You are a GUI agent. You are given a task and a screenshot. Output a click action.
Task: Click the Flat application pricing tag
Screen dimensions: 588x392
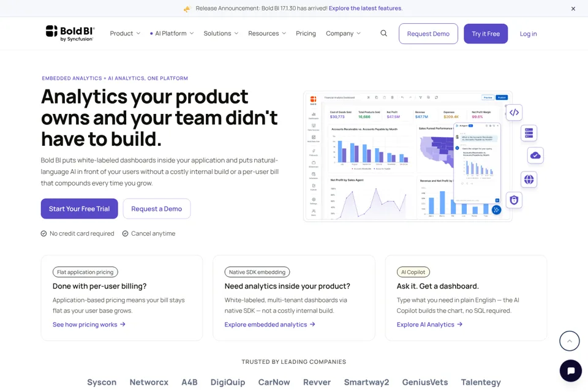coord(85,272)
